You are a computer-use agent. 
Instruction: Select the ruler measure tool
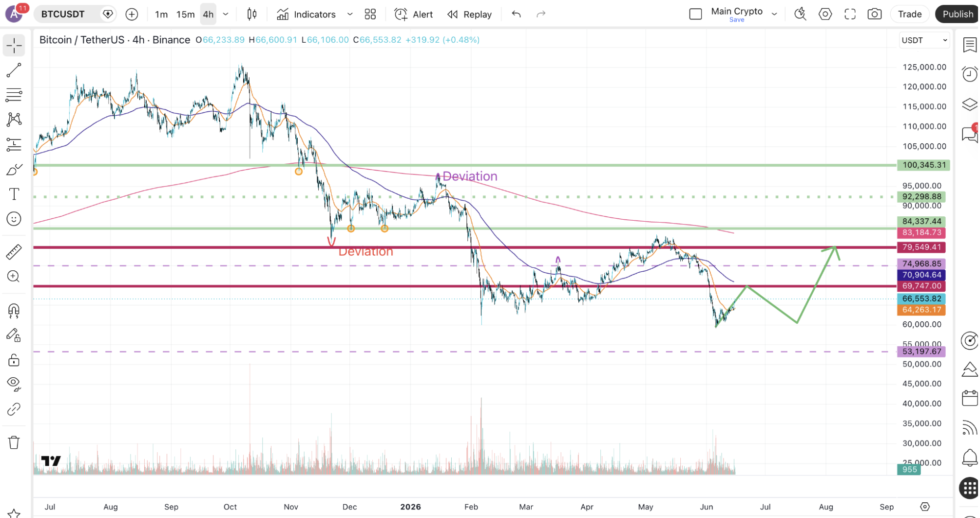click(14, 252)
